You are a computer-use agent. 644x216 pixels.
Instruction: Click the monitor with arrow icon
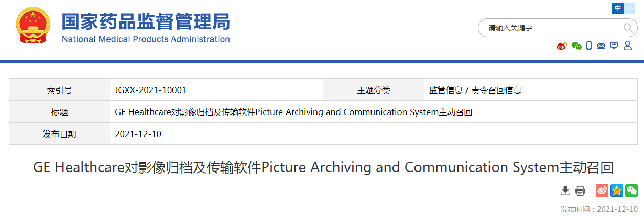click(x=614, y=46)
